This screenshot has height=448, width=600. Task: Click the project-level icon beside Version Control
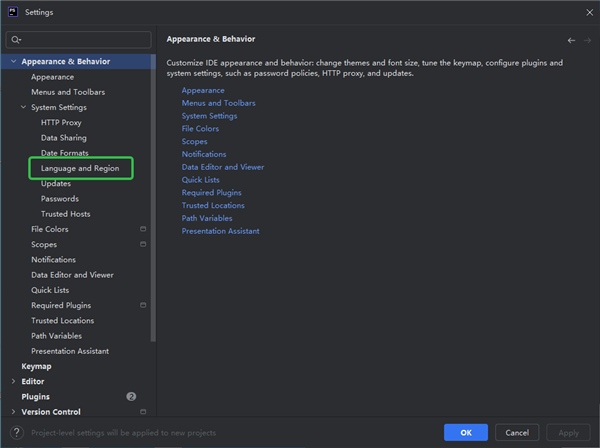point(143,412)
